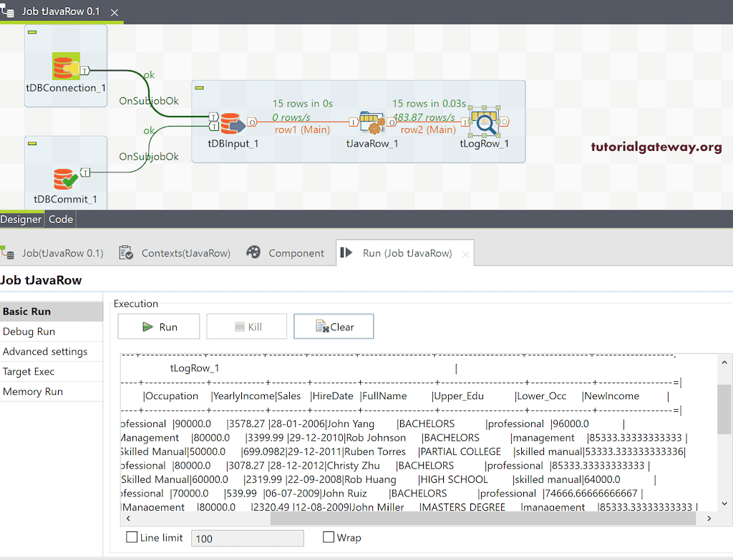Select the lower OnSubjobOk trigger label

click(149, 157)
